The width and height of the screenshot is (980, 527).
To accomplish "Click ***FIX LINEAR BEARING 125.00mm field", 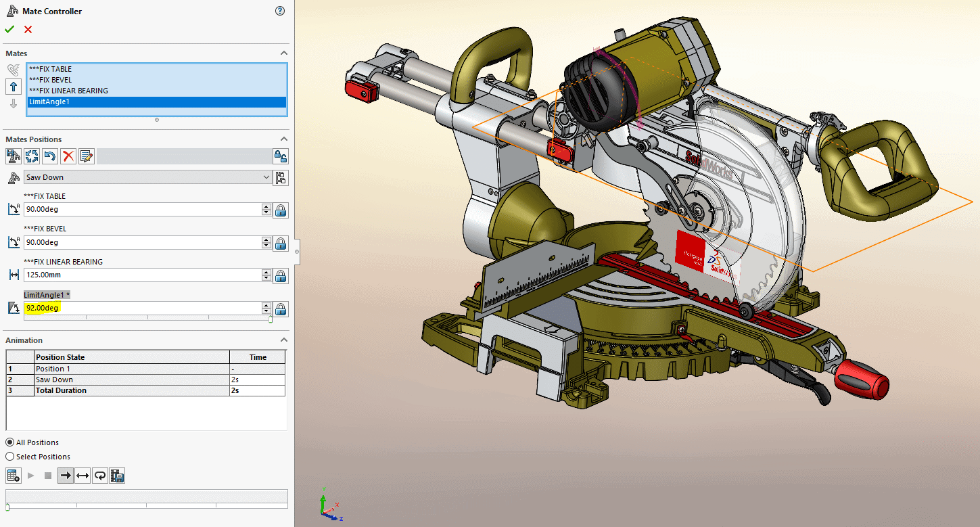I will coord(143,275).
